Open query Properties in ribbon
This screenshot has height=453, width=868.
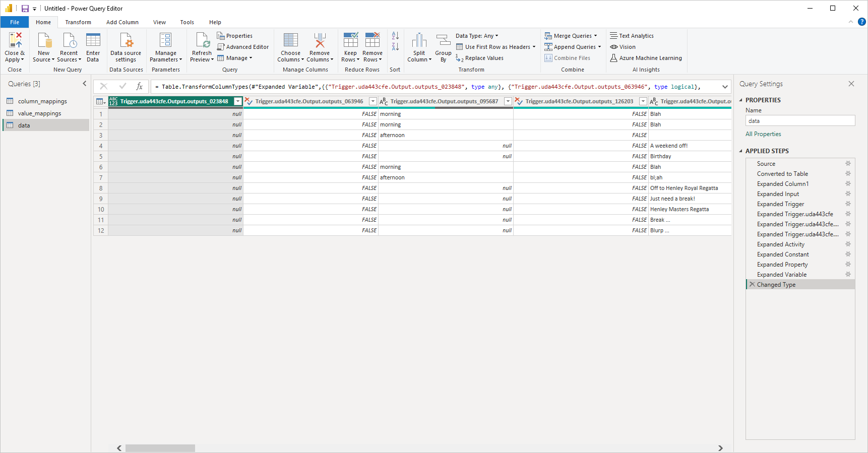235,36
